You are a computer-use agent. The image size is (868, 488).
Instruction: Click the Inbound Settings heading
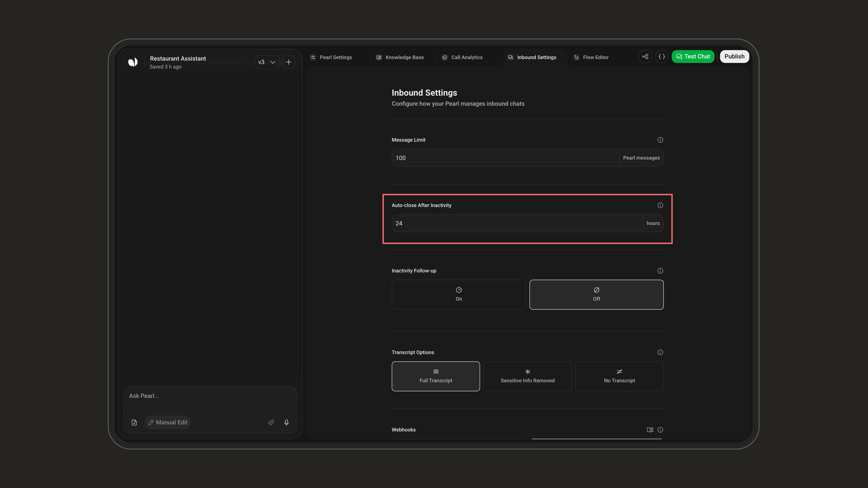point(424,93)
